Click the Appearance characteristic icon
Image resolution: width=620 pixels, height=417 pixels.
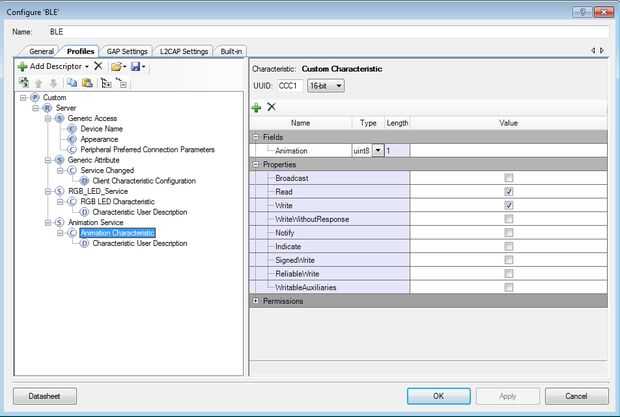(x=72, y=139)
